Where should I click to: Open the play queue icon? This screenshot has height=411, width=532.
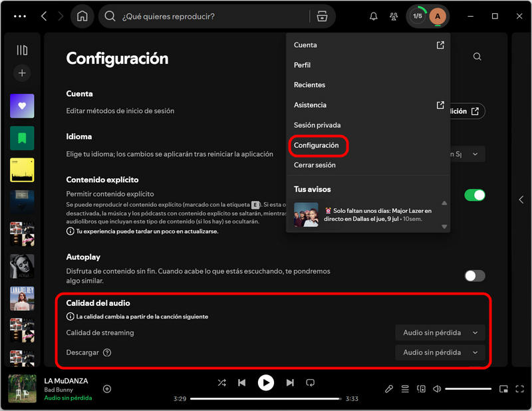point(405,389)
